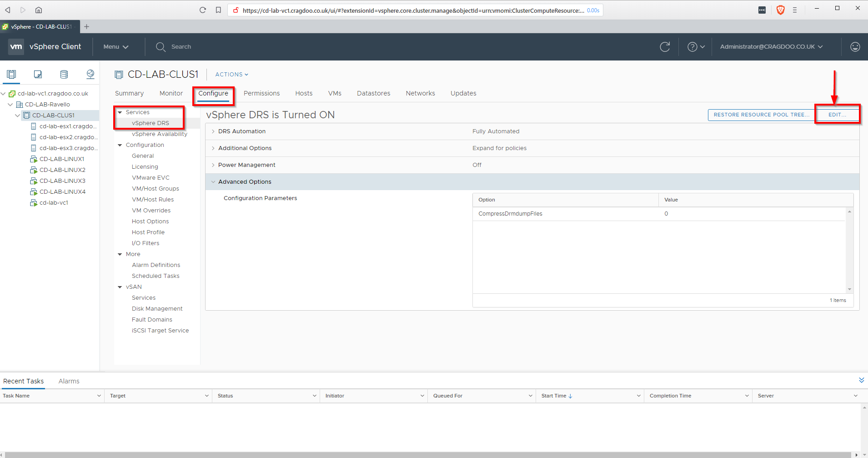Sort by Start Time column

click(557, 396)
